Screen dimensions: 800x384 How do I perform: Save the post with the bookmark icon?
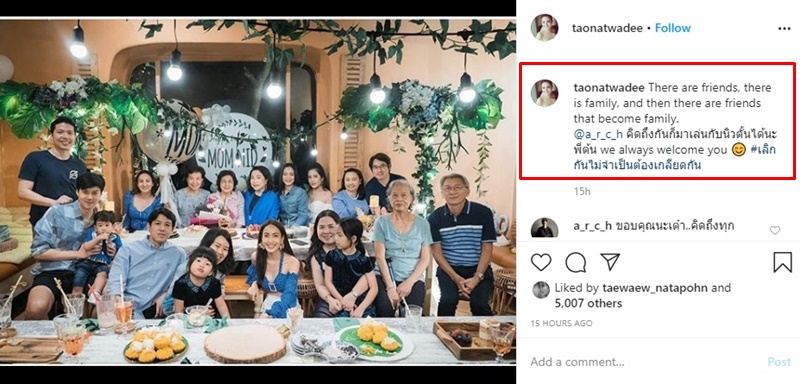coord(782,262)
